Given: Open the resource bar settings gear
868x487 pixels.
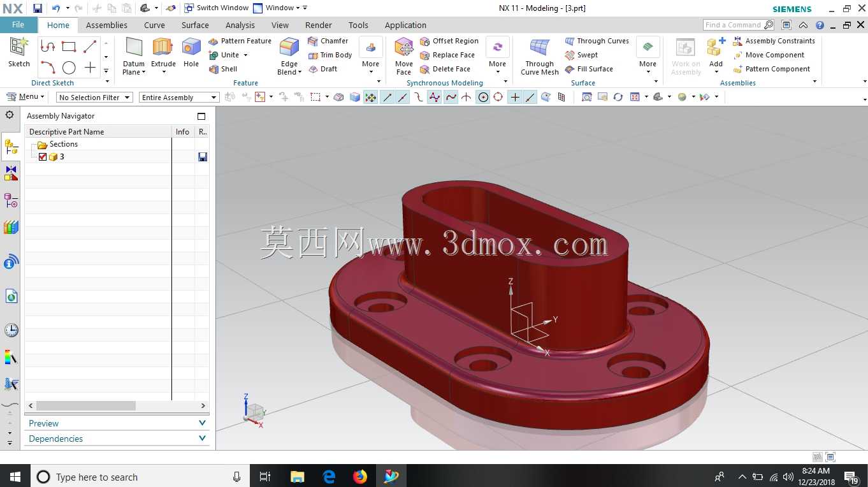Looking at the screenshot, I should 10,115.
